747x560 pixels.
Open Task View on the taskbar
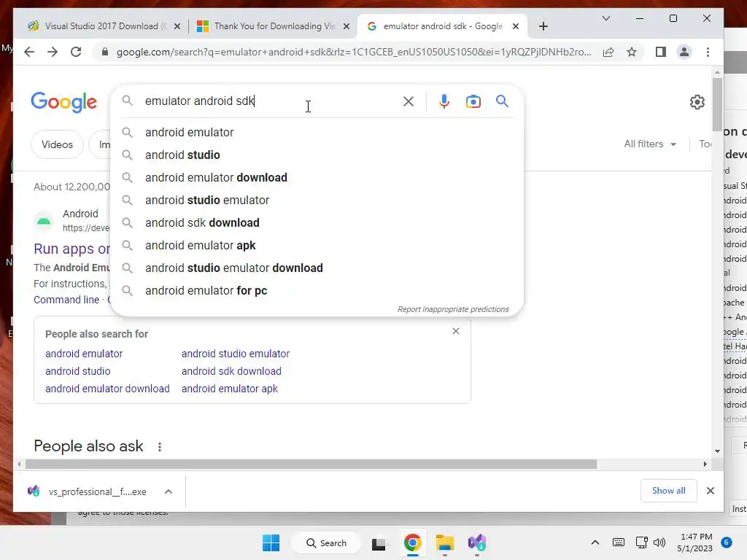379,542
